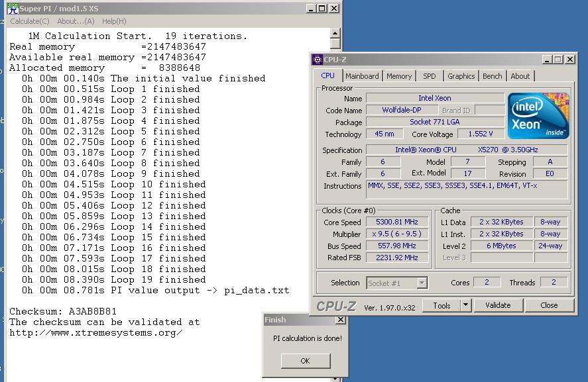
Task: Click the Super PI icon in the title bar
Action: 13,9
